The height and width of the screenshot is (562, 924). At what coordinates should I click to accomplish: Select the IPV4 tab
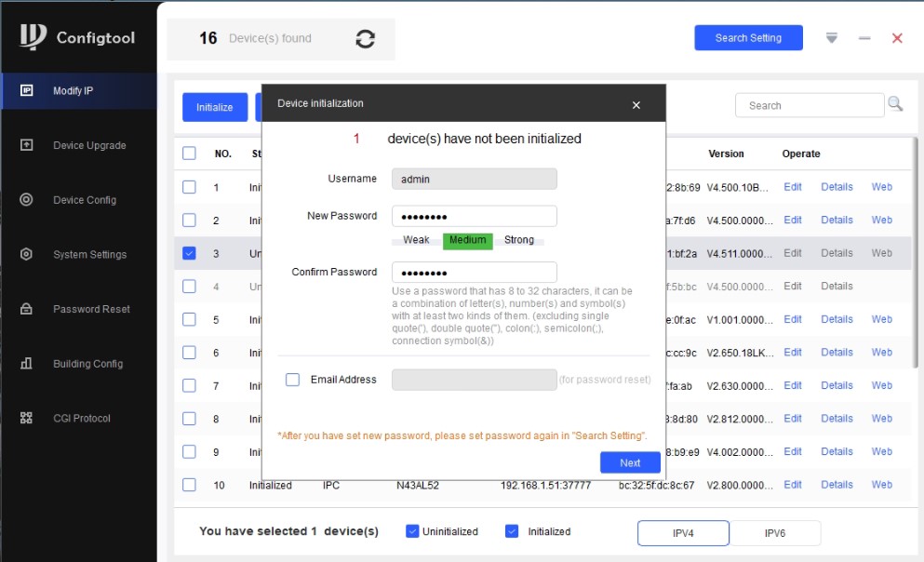tap(683, 533)
